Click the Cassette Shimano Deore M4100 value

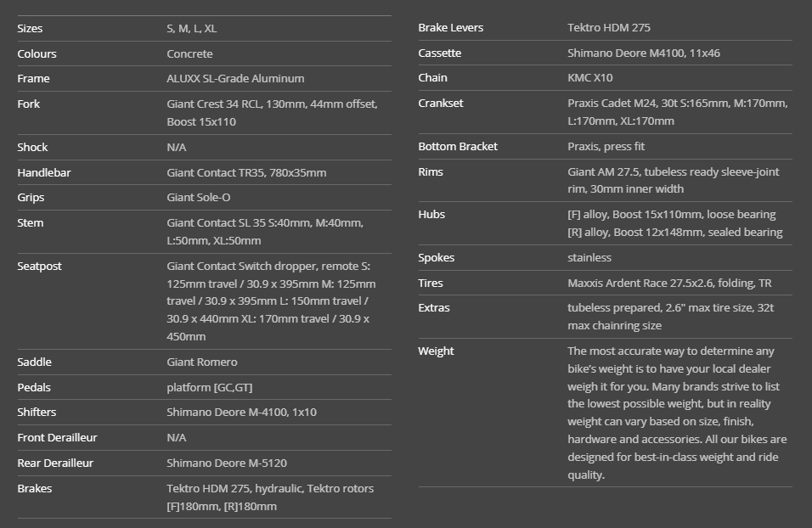click(644, 53)
